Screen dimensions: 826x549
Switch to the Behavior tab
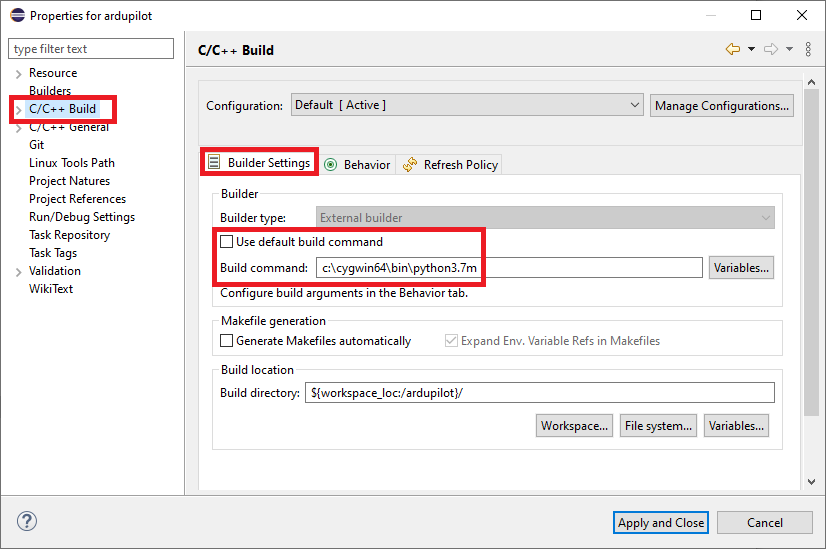[357, 165]
